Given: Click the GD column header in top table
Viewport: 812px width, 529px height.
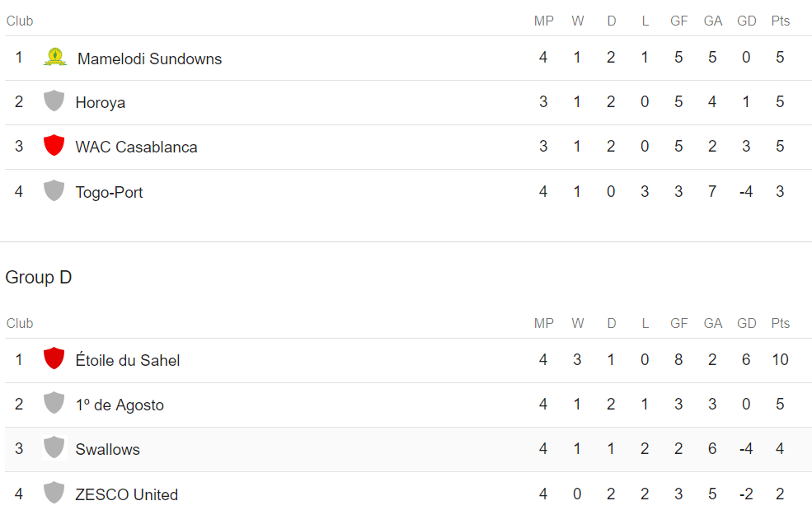Looking at the screenshot, I should (746, 21).
